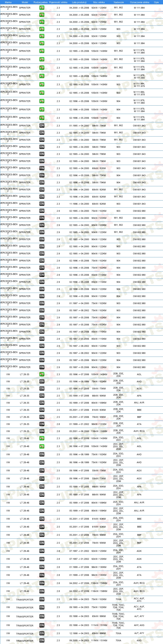Click the Nadwozie column header
This screenshot has width=163, height=644.
tap(119, 2)
